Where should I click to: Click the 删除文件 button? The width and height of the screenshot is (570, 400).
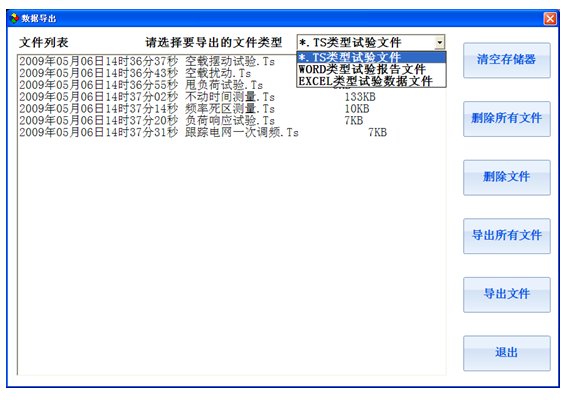(x=506, y=177)
